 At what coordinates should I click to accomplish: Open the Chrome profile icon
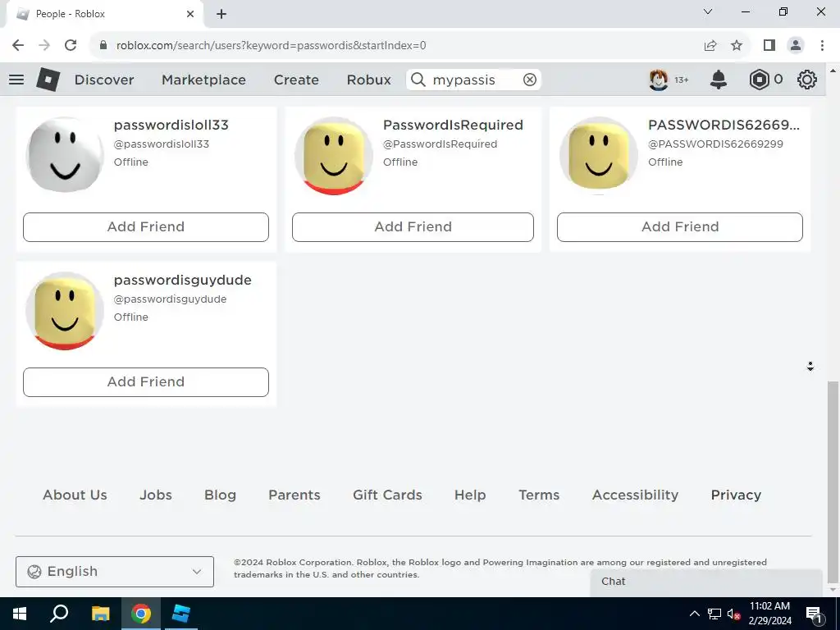coord(796,45)
